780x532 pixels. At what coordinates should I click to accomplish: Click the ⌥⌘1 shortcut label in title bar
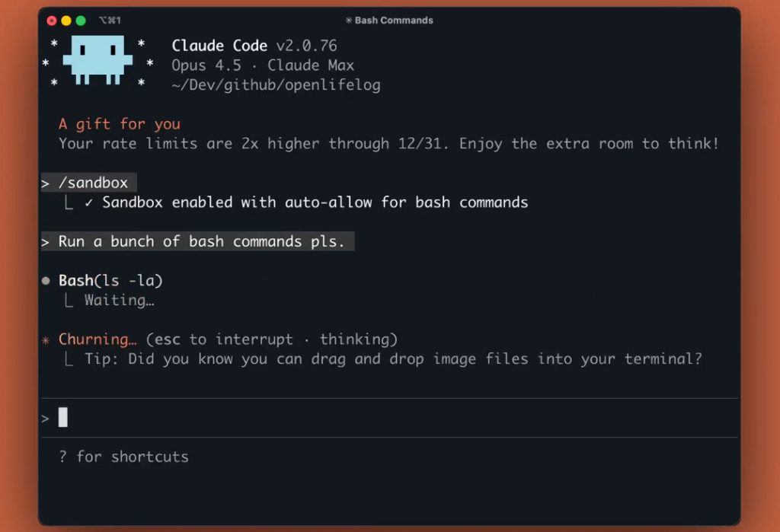click(x=110, y=21)
